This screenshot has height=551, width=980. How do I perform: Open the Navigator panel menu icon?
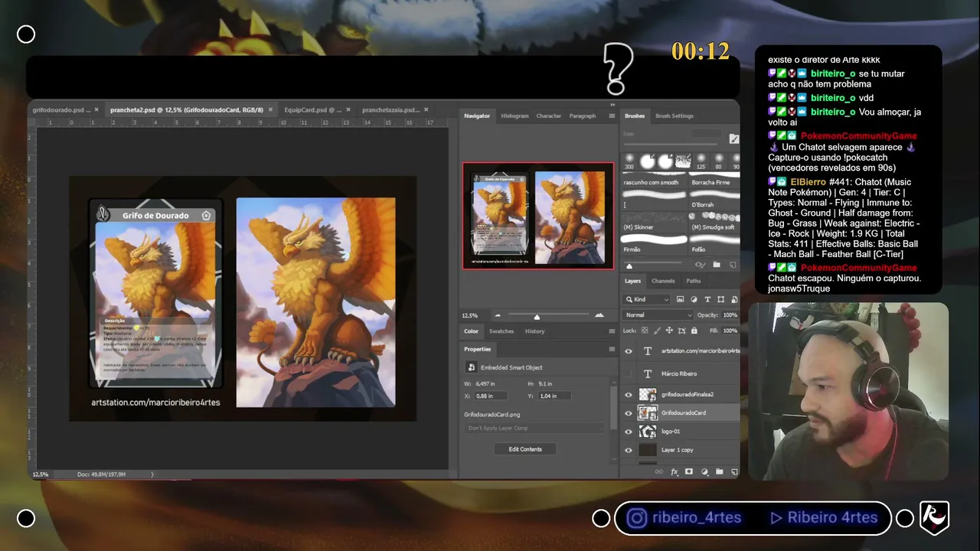612,116
